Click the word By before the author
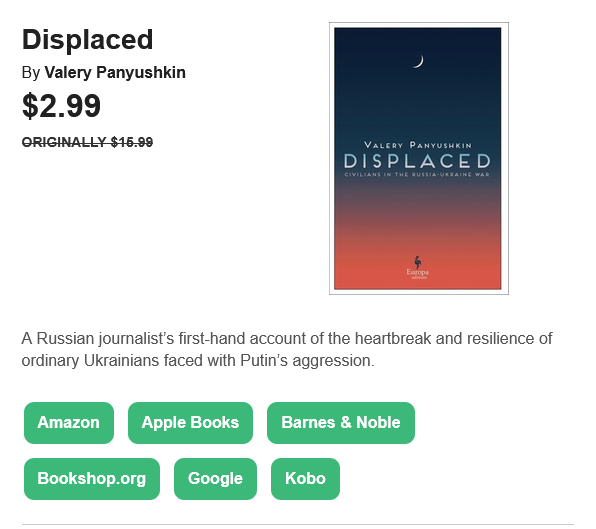This screenshot has height=529, width=596. 31,73
